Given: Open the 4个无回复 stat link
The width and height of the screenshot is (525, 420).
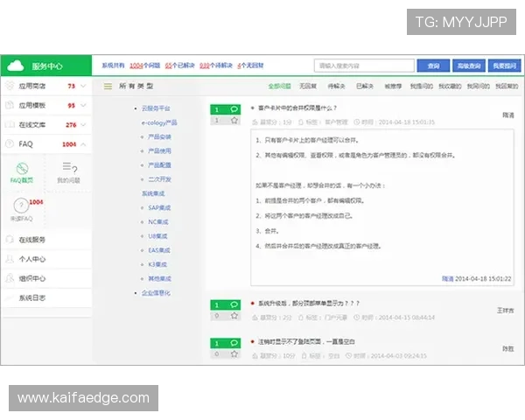Looking at the screenshot, I should pyautogui.click(x=250, y=66).
